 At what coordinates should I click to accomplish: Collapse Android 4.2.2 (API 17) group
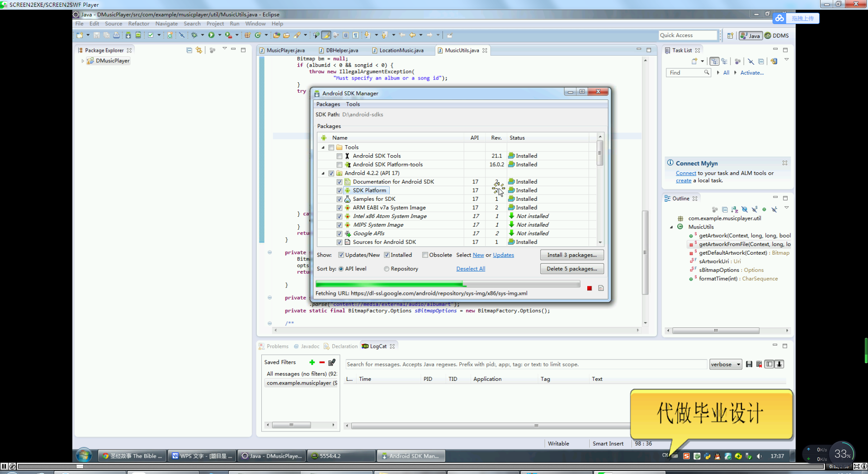click(x=323, y=173)
